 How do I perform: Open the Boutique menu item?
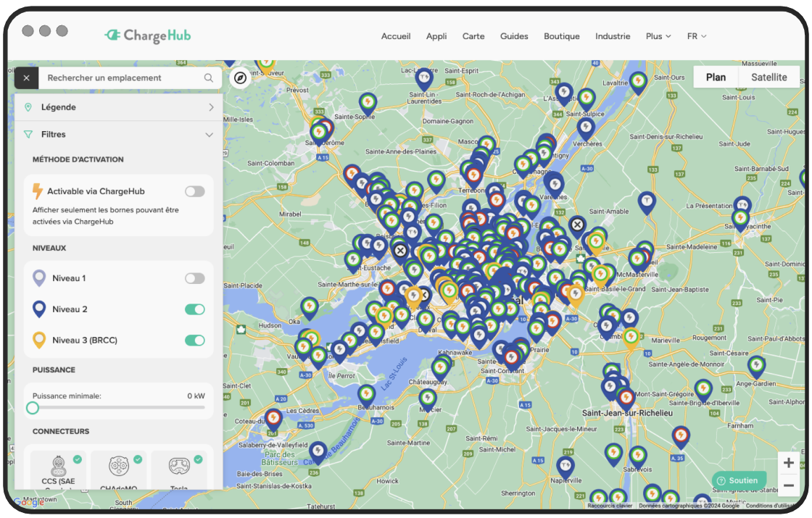tap(561, 35)
